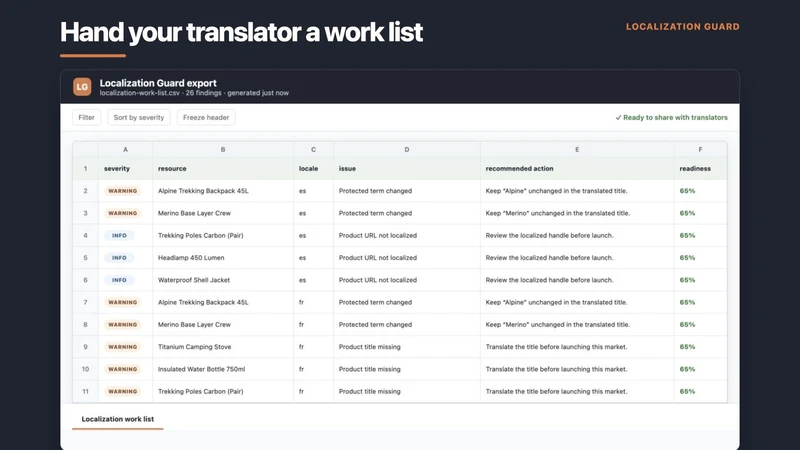Click Protected term changed in row 2
The image size is (800, 450).
(x=375, y=191)
